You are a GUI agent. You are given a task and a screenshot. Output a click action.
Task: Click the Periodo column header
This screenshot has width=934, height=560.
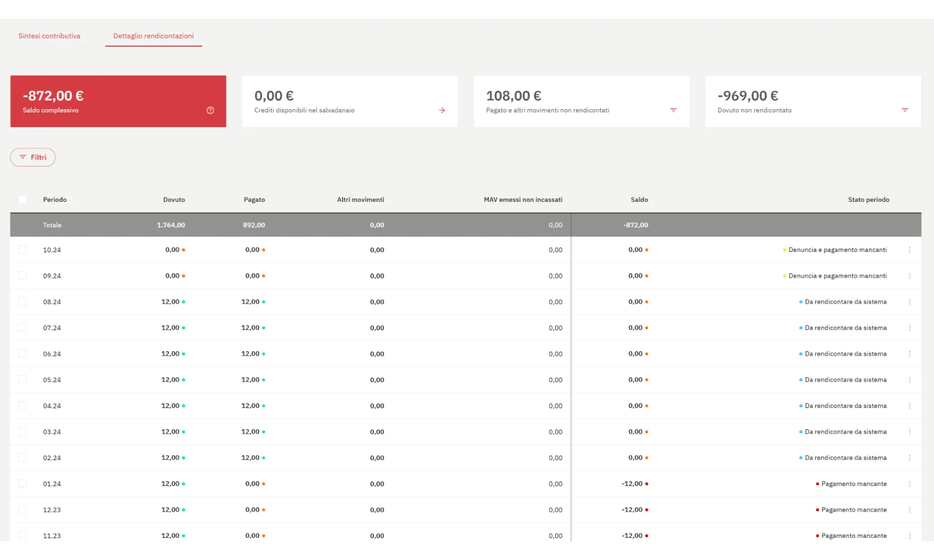pos(55,199)
